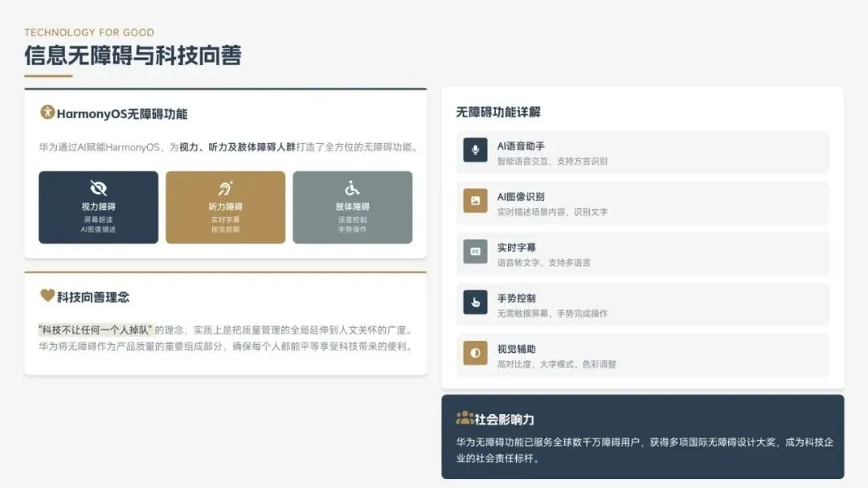This screenshot has width=868, height=488.
Task: Open the 视觉辅助 feature row
Action: [x=643, y=355]
